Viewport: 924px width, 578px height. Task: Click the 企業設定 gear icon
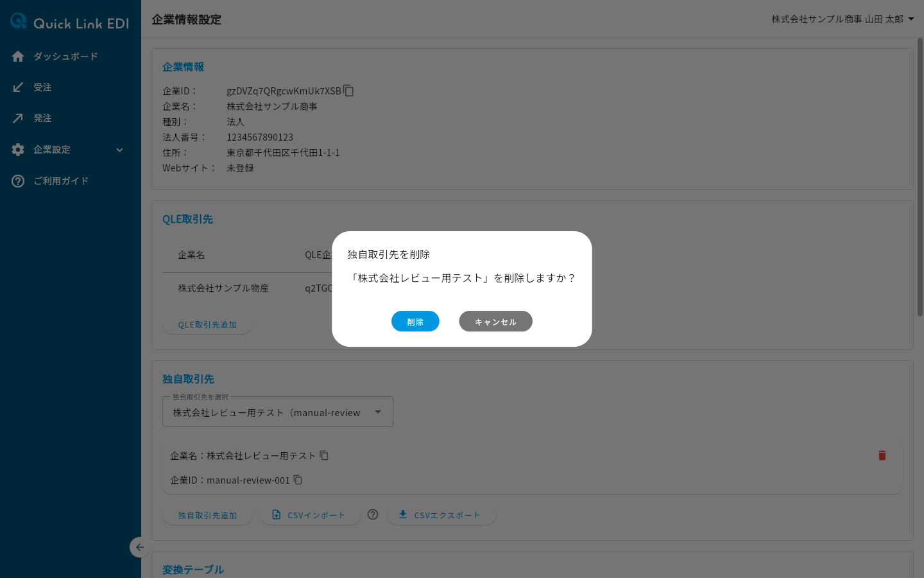coord(18,150)
